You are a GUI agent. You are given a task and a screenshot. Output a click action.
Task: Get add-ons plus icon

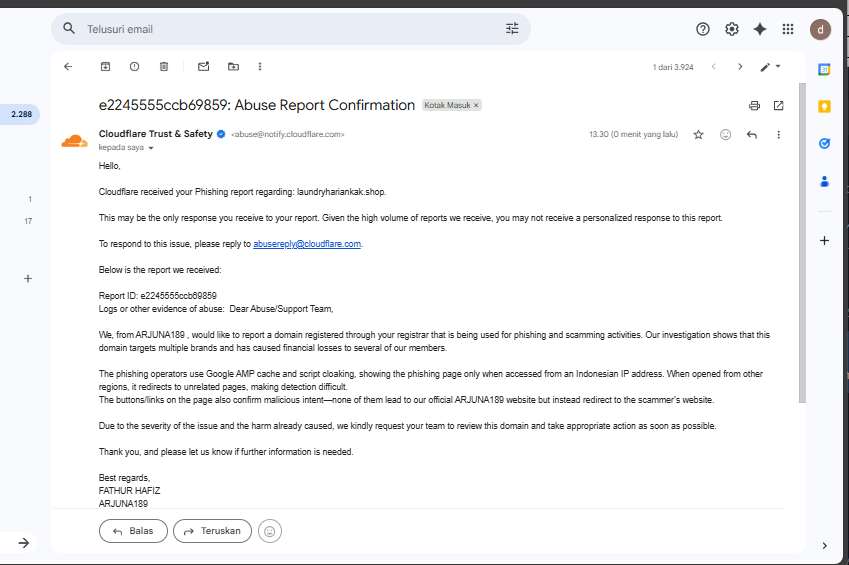tap(824, 241)
